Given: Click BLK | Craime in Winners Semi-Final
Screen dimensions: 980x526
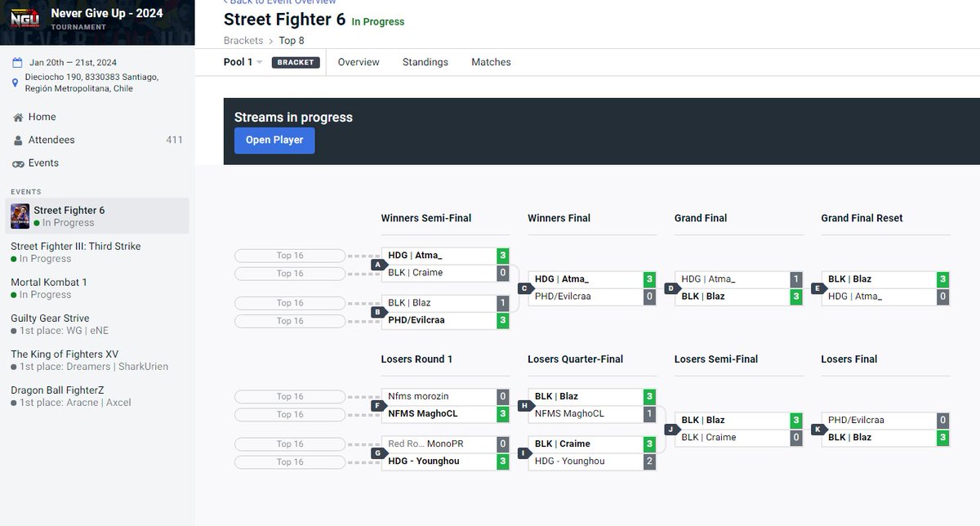Looking at the screenshot, I should pos(439,273).
